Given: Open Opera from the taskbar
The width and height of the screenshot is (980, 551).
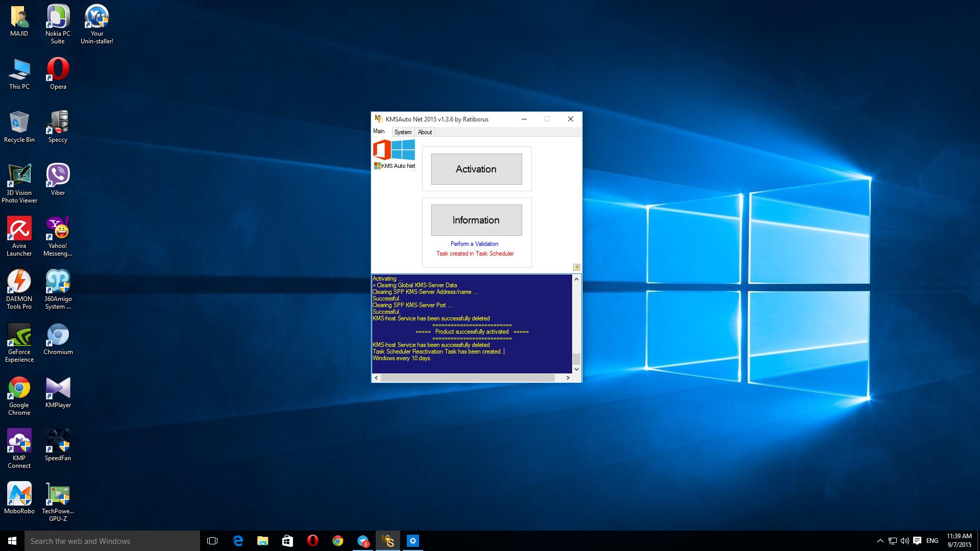Looking at the screenshot, I should [x=312, y=541].
